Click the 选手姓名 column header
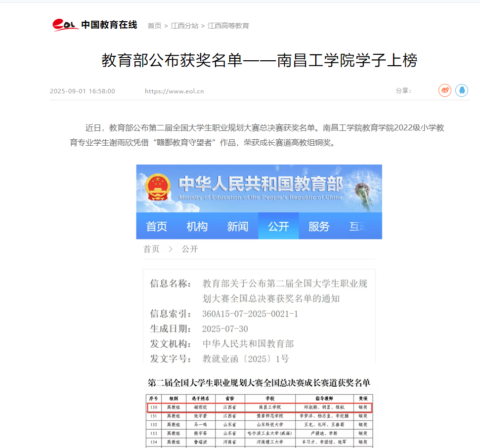The width and height of the screenshot is (480, 448). point(201,399)
